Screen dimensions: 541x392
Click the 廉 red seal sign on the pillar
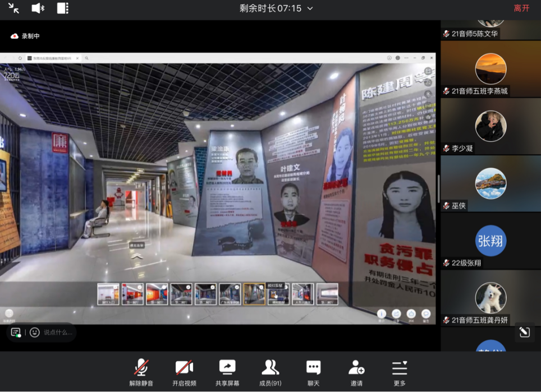pyautogui.click(x=60, y=142)
